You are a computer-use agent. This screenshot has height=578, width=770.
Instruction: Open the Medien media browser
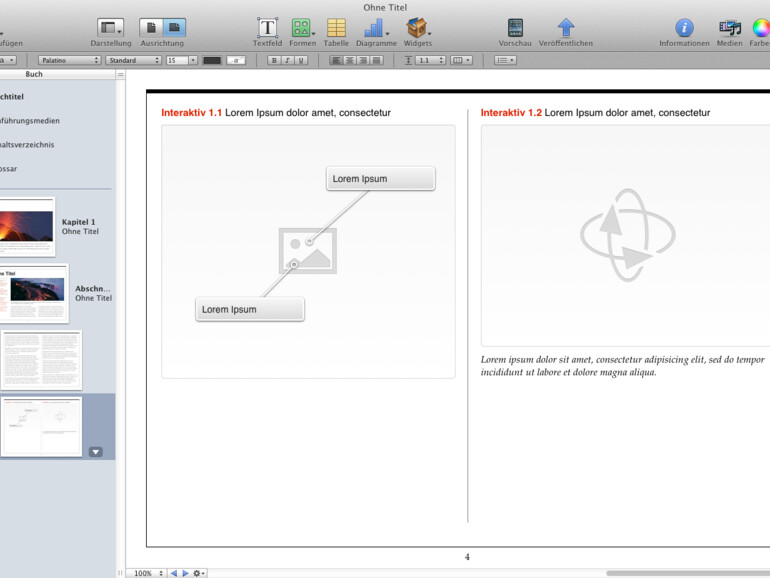[x=729, y=28]
